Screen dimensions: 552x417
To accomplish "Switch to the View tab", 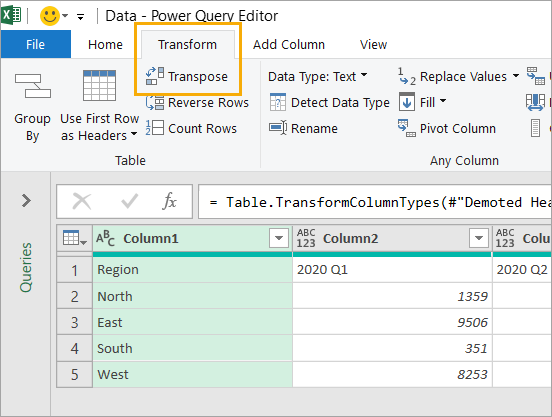I will [x=373, y=45].
